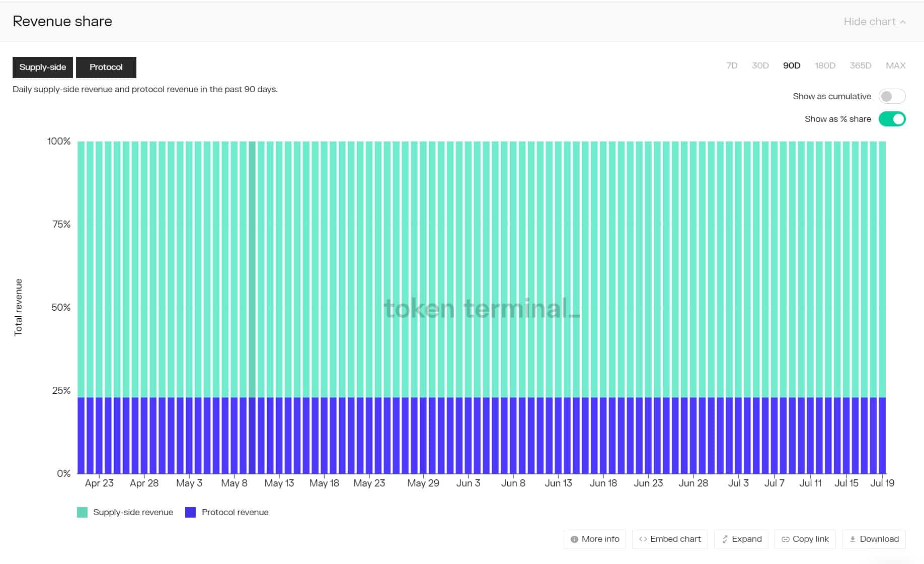Click the More info icon
The height and width of the screenshot is (564, 924).
[574, 539]
